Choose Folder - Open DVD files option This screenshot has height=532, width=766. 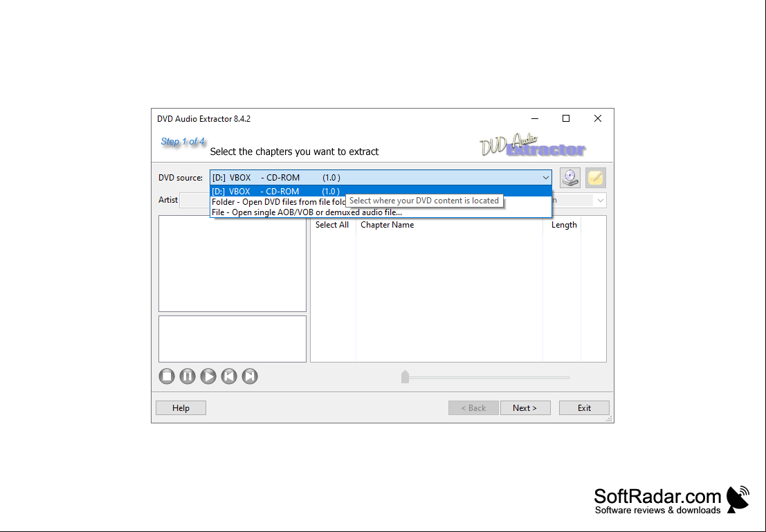278,202
